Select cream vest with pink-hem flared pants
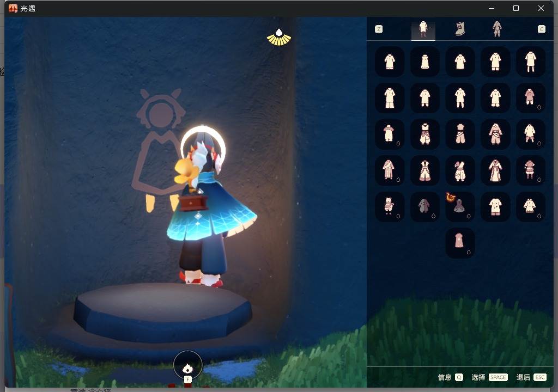558x392 pixels. point(425,170)
